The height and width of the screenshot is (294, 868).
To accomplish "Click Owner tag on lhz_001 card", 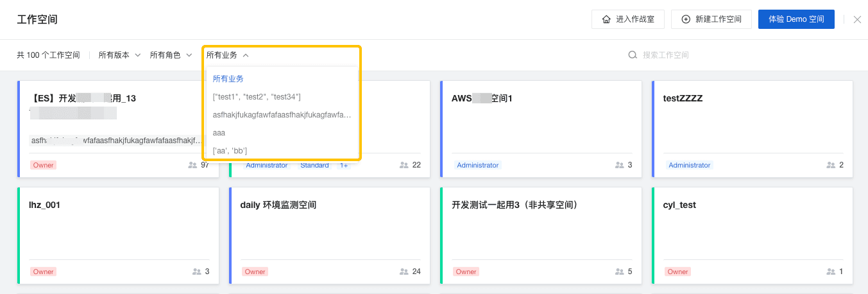I will click(44, 272).
